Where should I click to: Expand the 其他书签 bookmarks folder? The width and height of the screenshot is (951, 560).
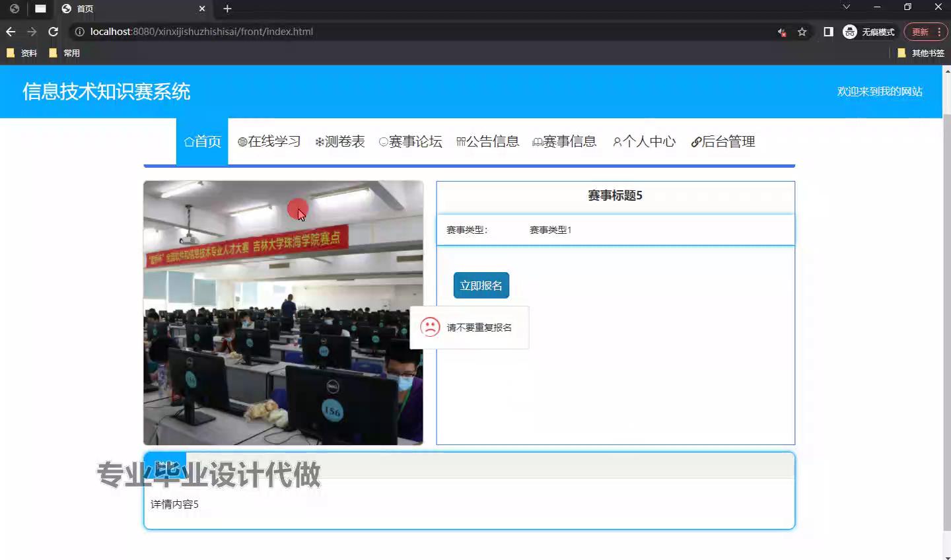coord(921,53)
